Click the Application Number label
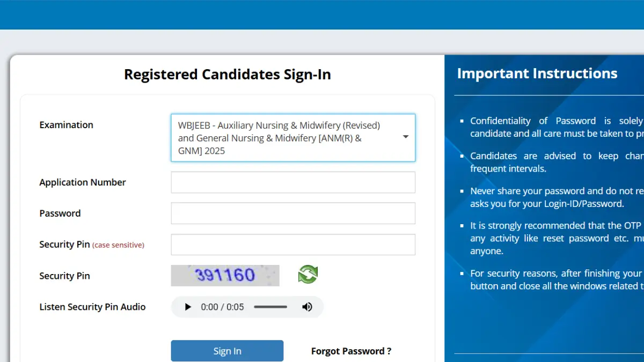Viewport: 644px width, 362px height. (83, 182)
